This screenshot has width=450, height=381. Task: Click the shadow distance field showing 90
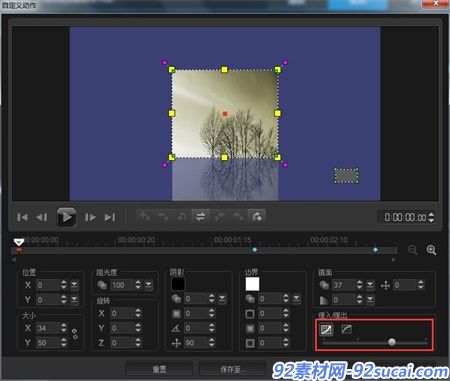(x=196, y=343)
